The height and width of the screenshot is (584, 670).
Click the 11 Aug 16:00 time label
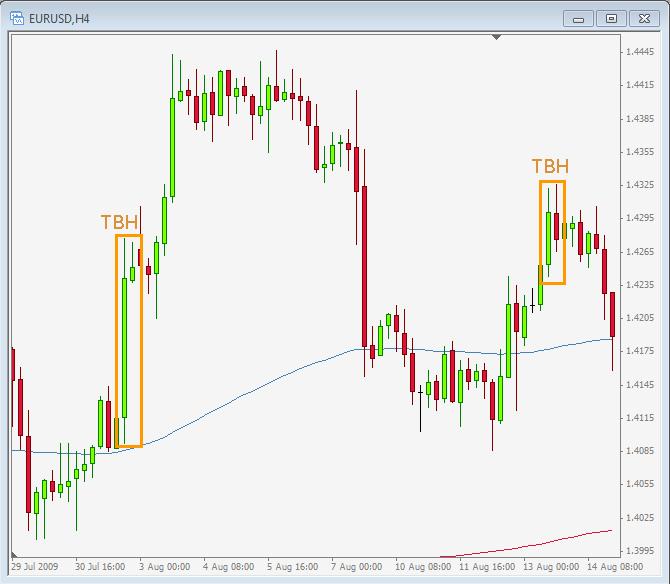487,566
